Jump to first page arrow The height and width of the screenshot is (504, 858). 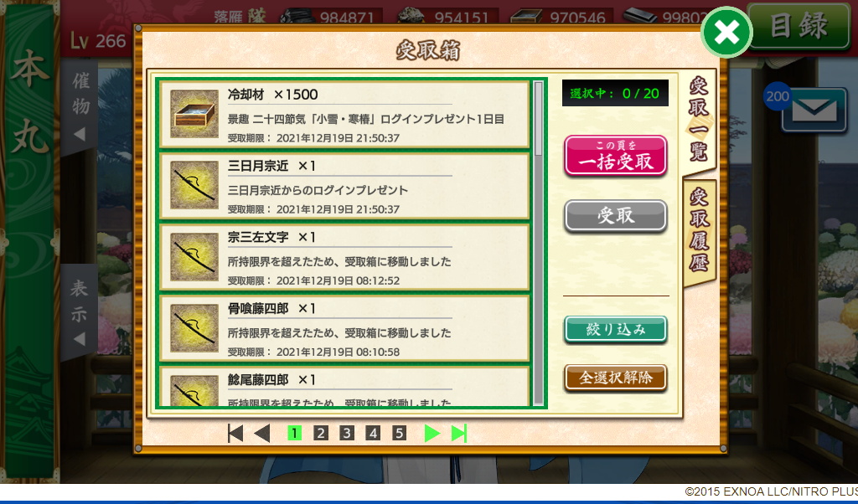pyautogui.click(x=235, y=434)
